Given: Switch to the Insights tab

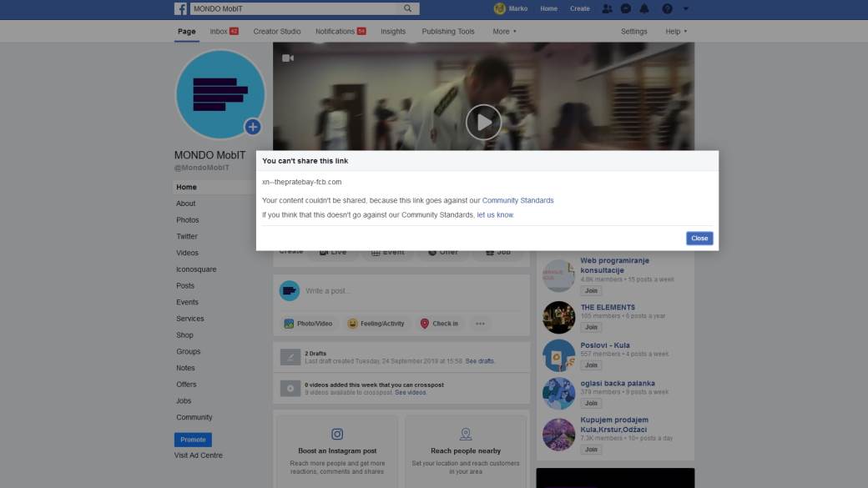Looking at the screenshot, I should click(393, 32).
